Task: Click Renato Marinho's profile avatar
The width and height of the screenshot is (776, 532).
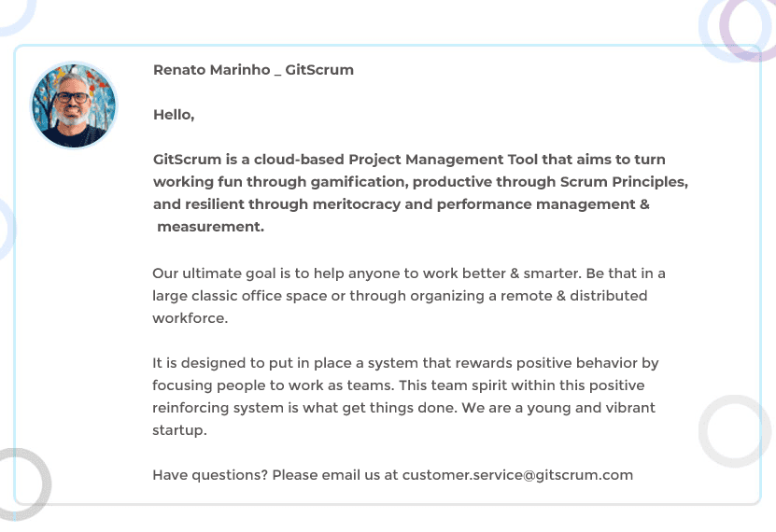Action: (74, 105)
